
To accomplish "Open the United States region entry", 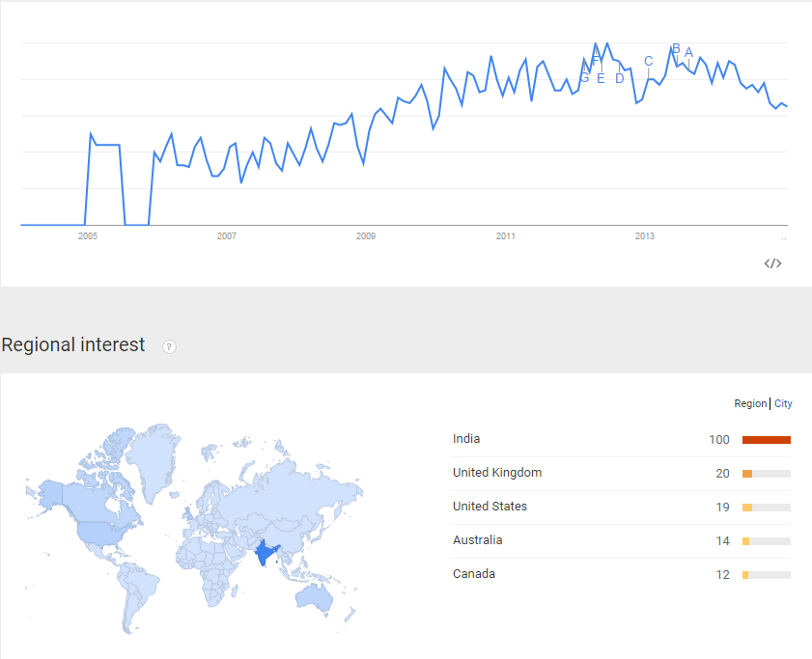I will tap(490, 507).
